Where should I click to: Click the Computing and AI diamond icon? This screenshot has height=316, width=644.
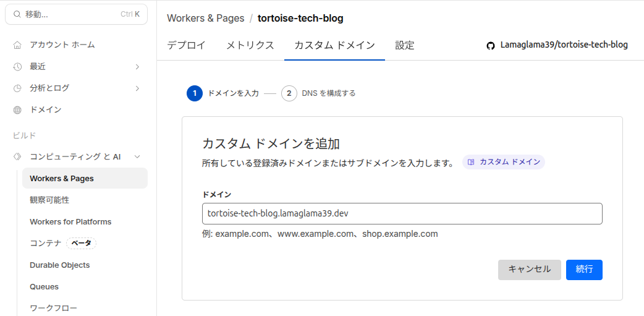click(17, 157)
